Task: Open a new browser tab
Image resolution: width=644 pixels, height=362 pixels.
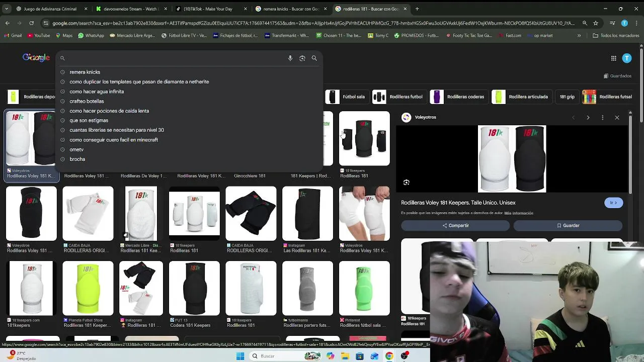Action: [x=417, y=9]
